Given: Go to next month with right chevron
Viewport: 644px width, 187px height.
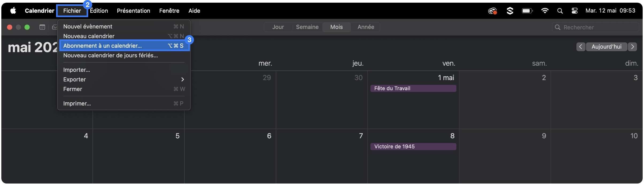Looking at the screenshot, I should [x=632, y=47].
